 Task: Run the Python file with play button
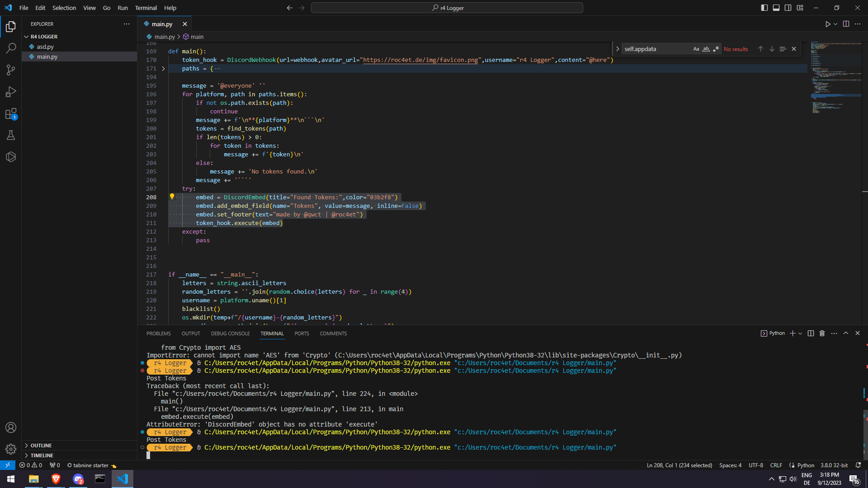(x=827, y=24)
